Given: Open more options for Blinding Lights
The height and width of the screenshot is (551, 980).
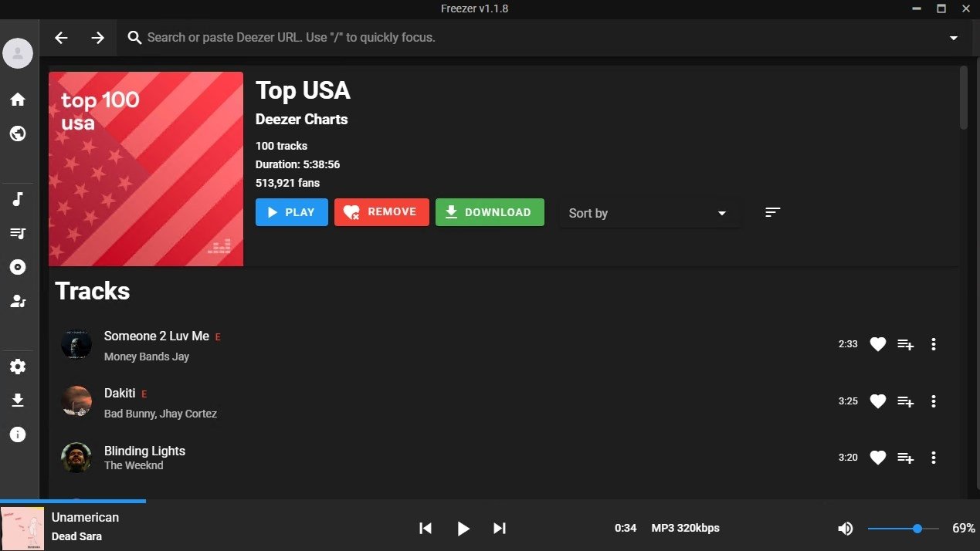Looking at the screenshot, I should coord(934,458).
